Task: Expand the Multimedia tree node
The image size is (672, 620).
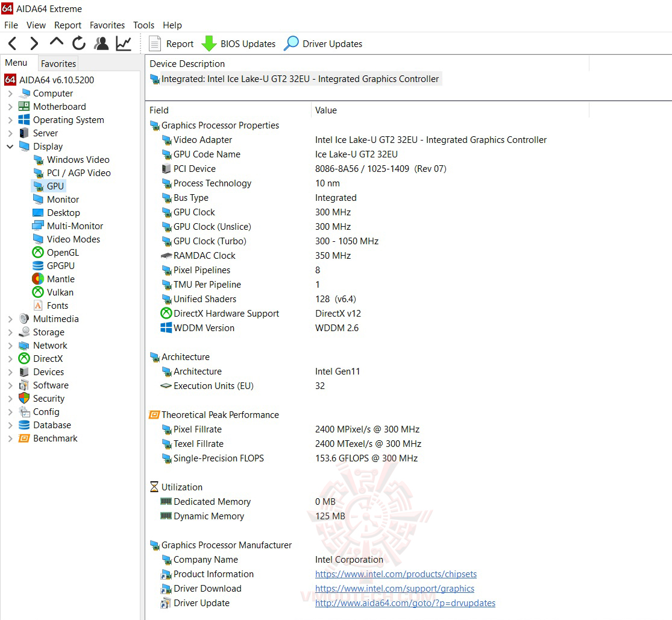Action: [x=10, y=319]
